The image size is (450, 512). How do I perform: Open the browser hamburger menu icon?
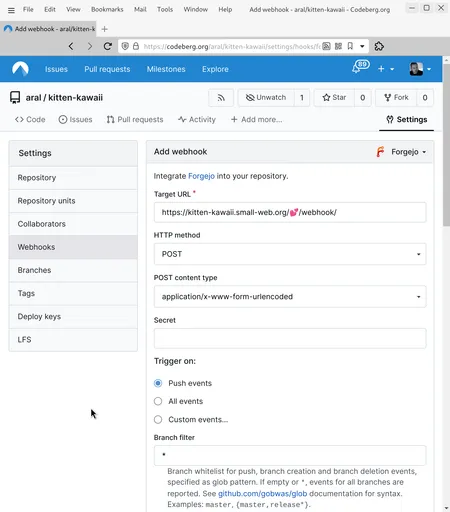11,10
